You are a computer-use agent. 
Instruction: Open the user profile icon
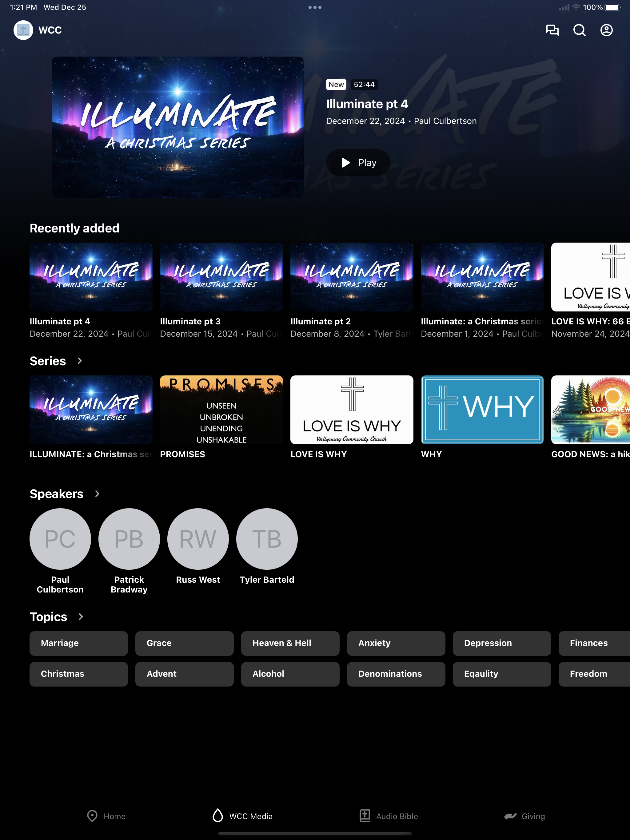tap(606, 30)
